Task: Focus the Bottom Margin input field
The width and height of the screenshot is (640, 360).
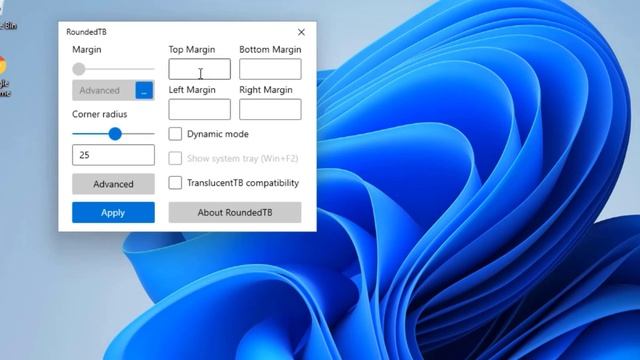Action: (270, 69)
